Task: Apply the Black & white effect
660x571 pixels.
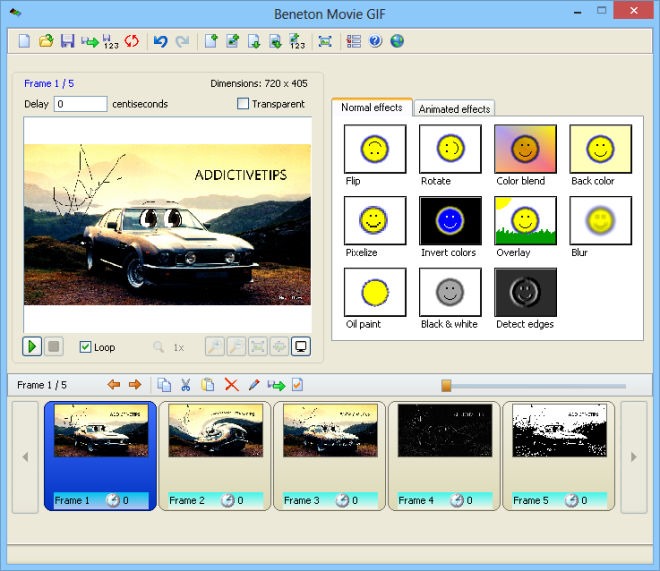Action: click(450, 292)
